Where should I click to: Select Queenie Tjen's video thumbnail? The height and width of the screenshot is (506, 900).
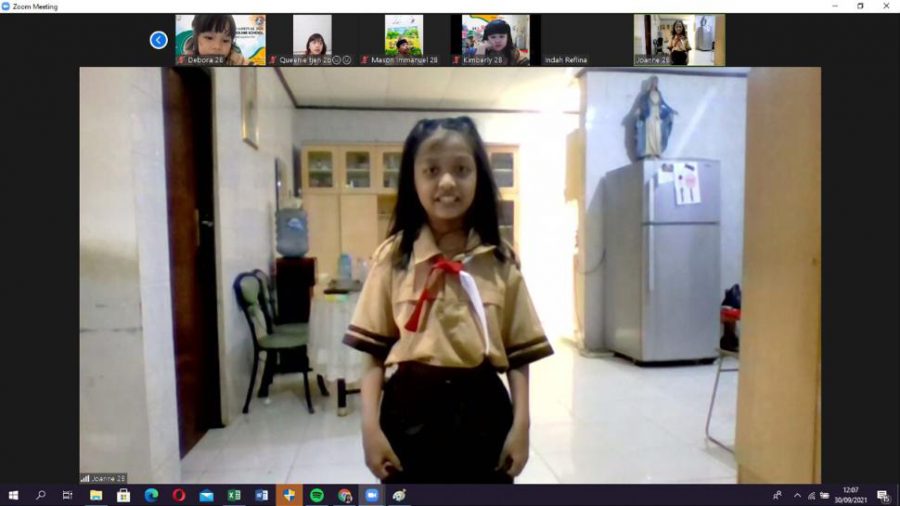[x=312, y=39]
